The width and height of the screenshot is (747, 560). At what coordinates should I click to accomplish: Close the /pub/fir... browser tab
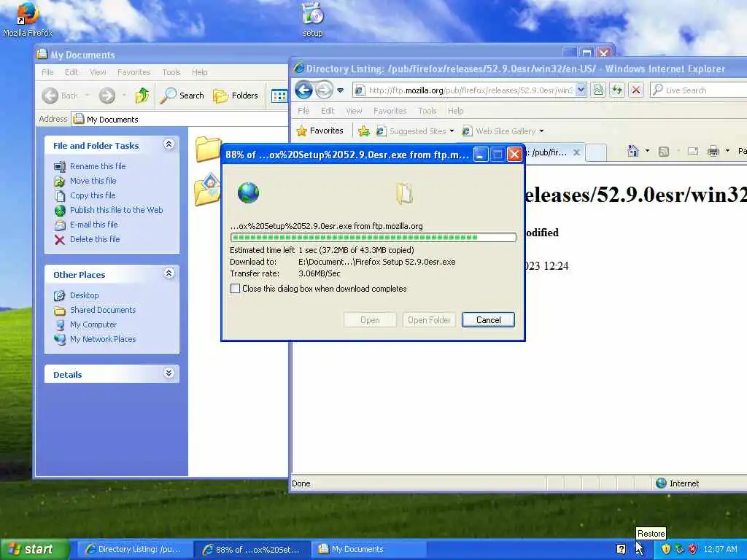[x=576, y=152]
